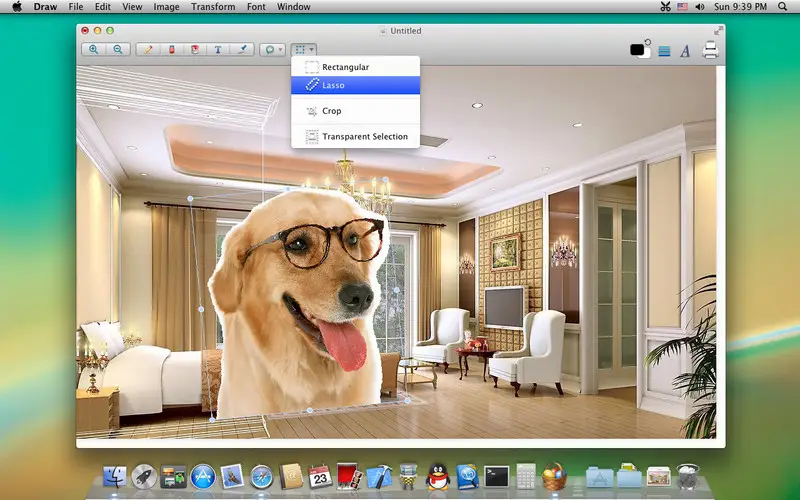The height and width of the screenshot is (500, 800).
Task: Open the Font menu
Action: [256, 7]
